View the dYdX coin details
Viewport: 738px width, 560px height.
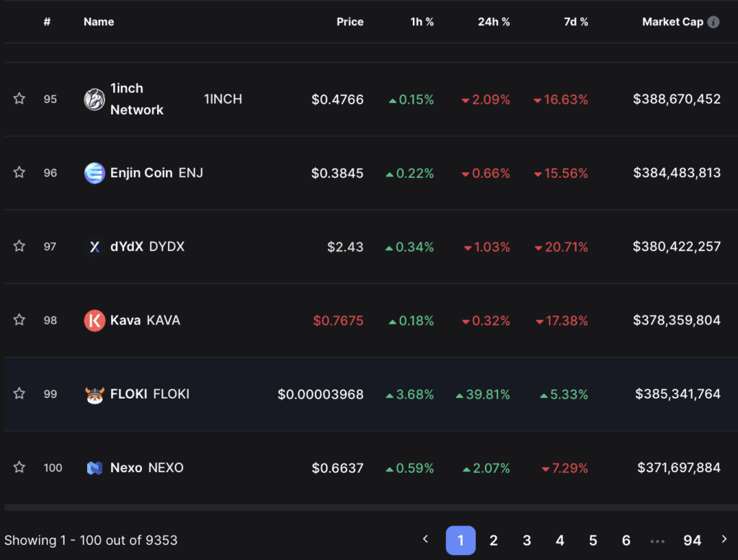point(127,246)
